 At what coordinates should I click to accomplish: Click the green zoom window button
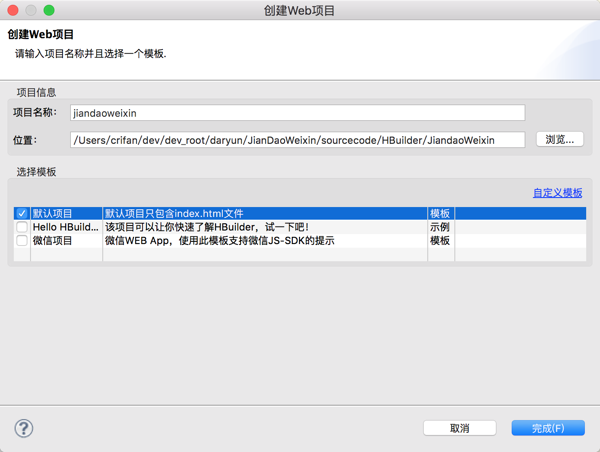click(x=49, y=10)
